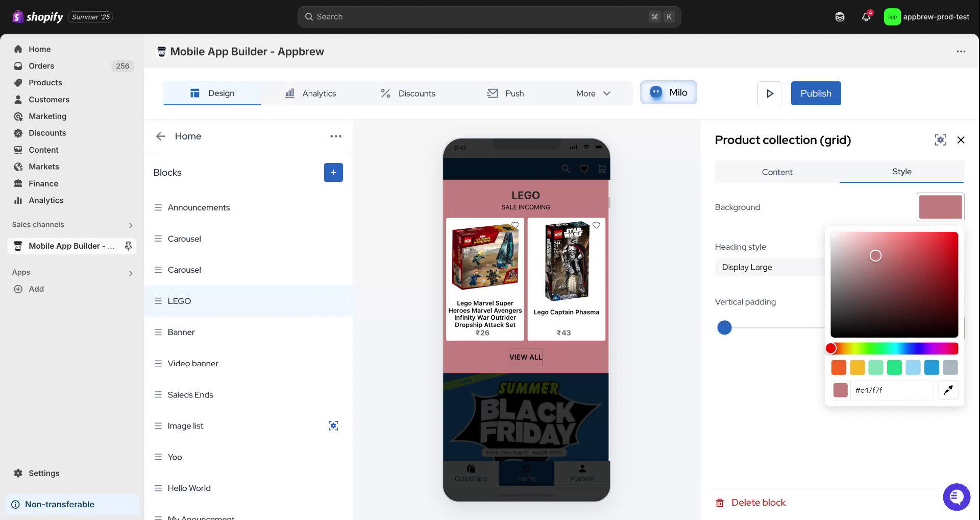Click the hex color code input field
Screen dimensions: 980x520
[x=891, y=390]
